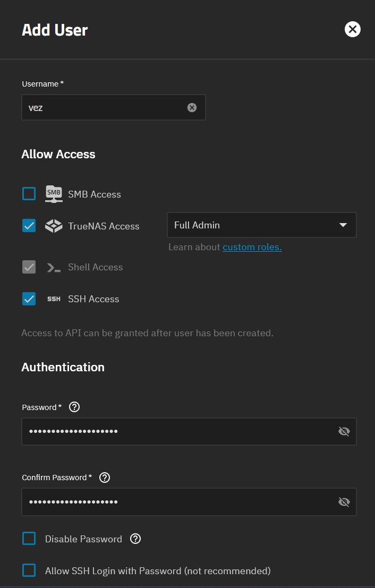The width and height of the screenshot is (375, 588).
Task: Click the TrueNAS logo icon
Action: pos(54,226)
